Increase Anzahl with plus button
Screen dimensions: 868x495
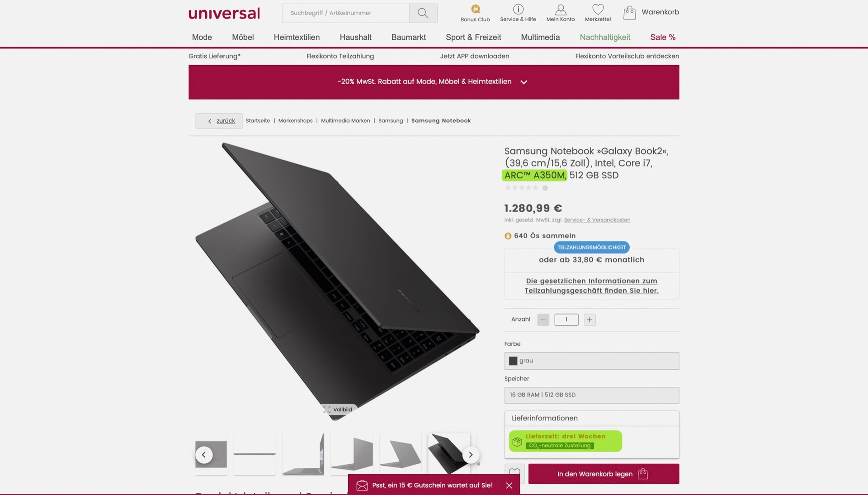click(x=590, y=319)
